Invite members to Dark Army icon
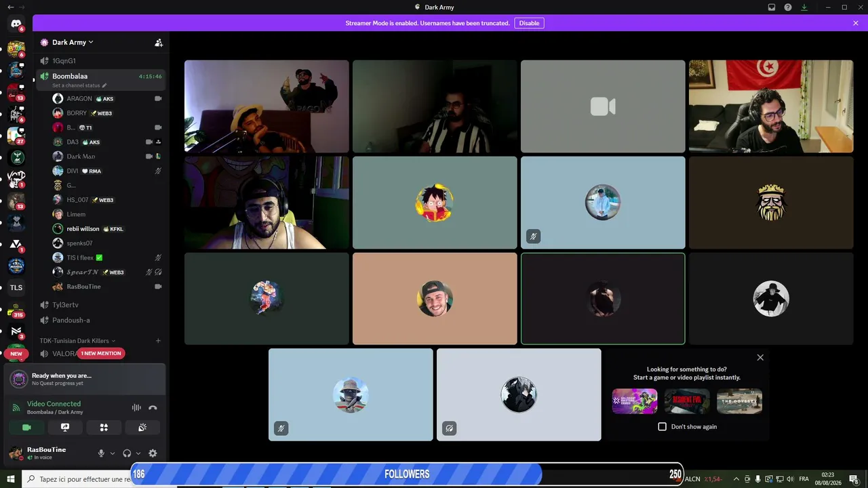The width and height of the screenshot is (868, 488). click(x=159, y=43)
